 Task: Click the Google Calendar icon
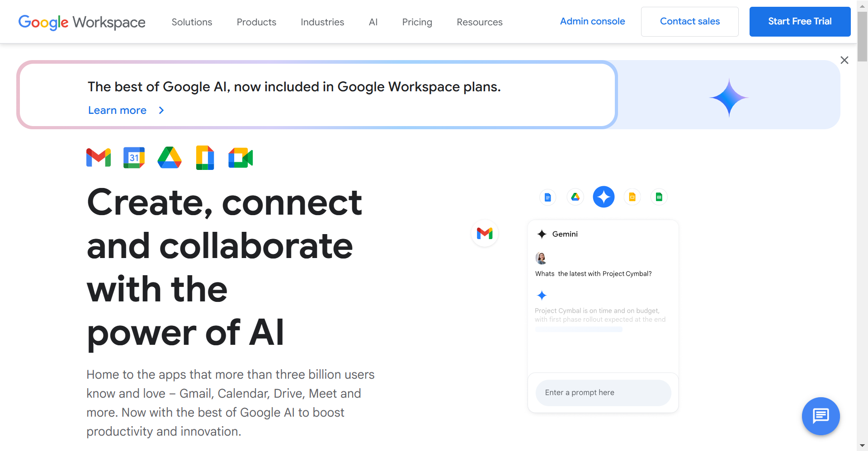(134, 158)
